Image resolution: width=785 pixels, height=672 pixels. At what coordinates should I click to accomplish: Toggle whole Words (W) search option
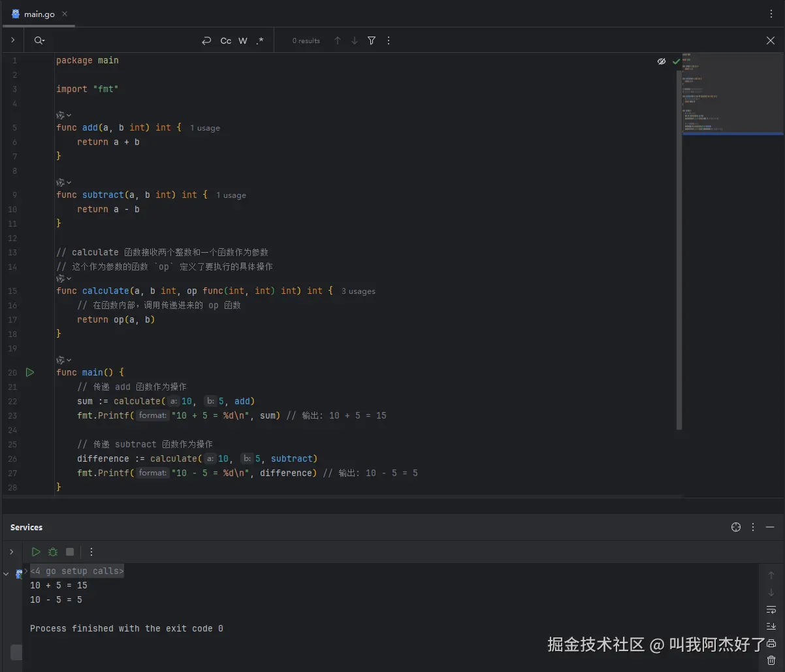click(243, 40)
